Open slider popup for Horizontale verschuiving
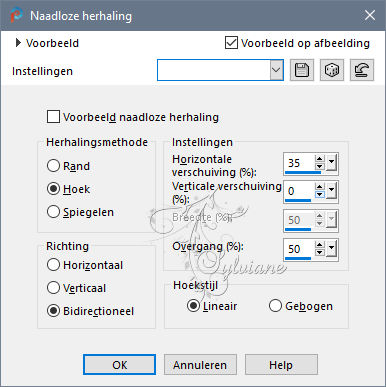Screen dimensions: 386x387 [x=331, y=163]
